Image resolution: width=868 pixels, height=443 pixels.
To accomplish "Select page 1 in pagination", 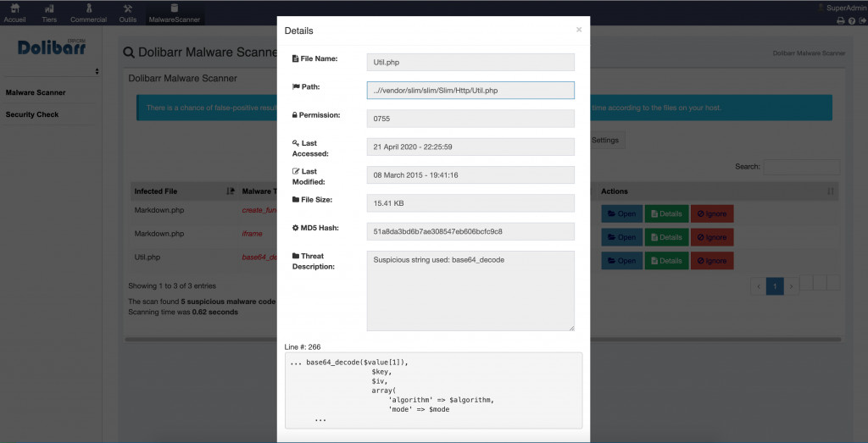I will pos(775,286).
